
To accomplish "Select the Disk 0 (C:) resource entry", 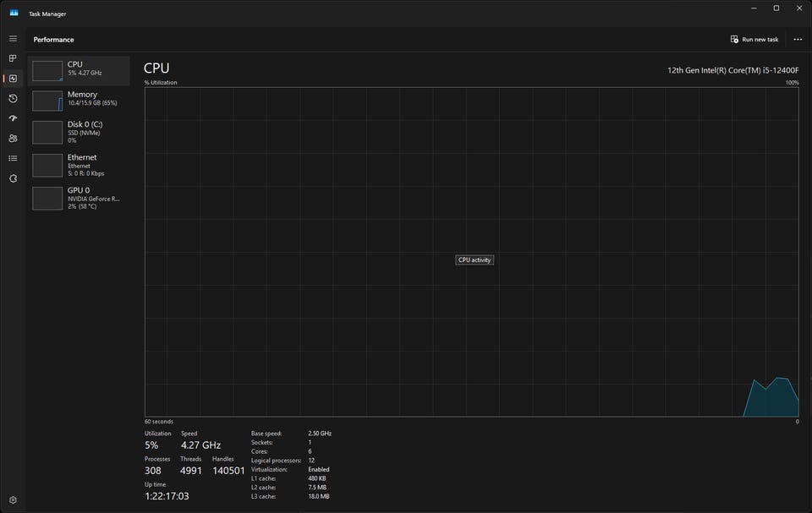I will [x=78, y=132].
